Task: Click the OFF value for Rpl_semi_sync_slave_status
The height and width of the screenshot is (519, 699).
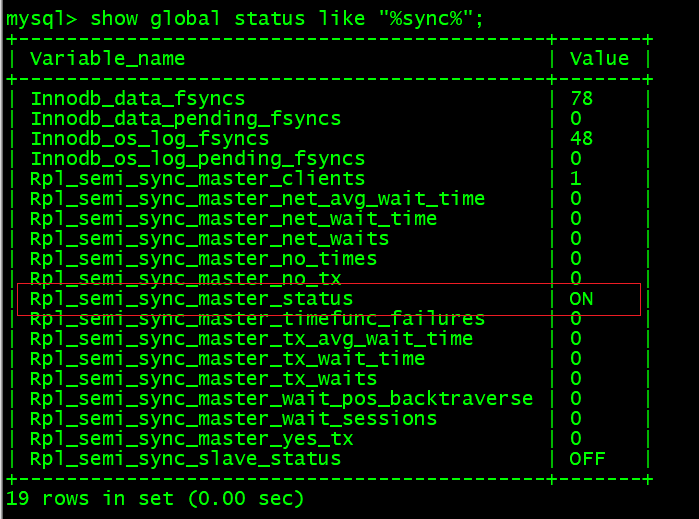Action: point(587,459)
